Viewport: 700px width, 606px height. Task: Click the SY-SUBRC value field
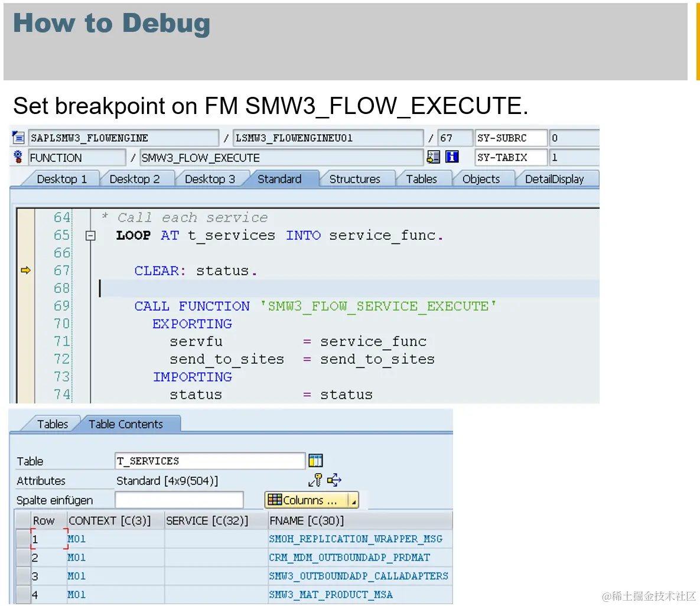pos(574,138)
